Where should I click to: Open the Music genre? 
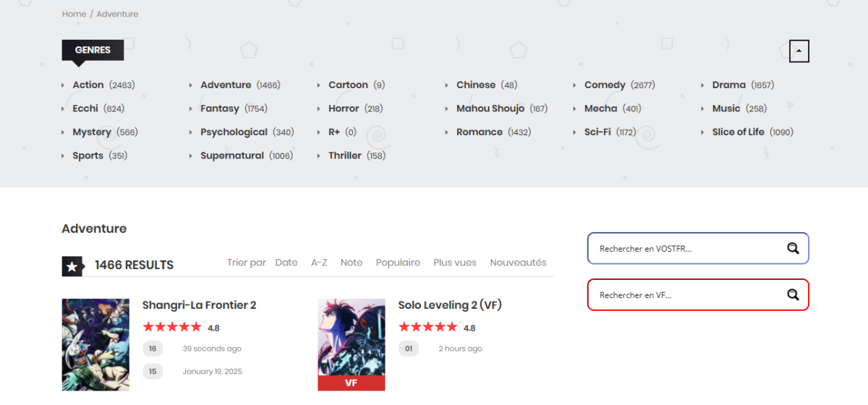click(726, 108)
